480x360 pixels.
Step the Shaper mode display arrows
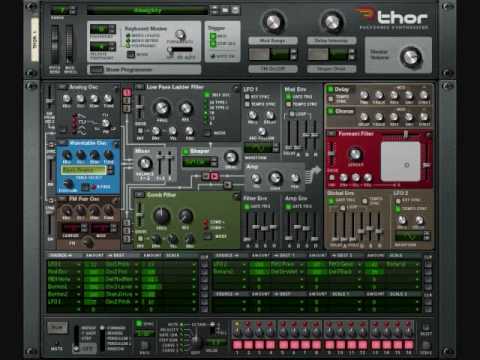point(214,162)
